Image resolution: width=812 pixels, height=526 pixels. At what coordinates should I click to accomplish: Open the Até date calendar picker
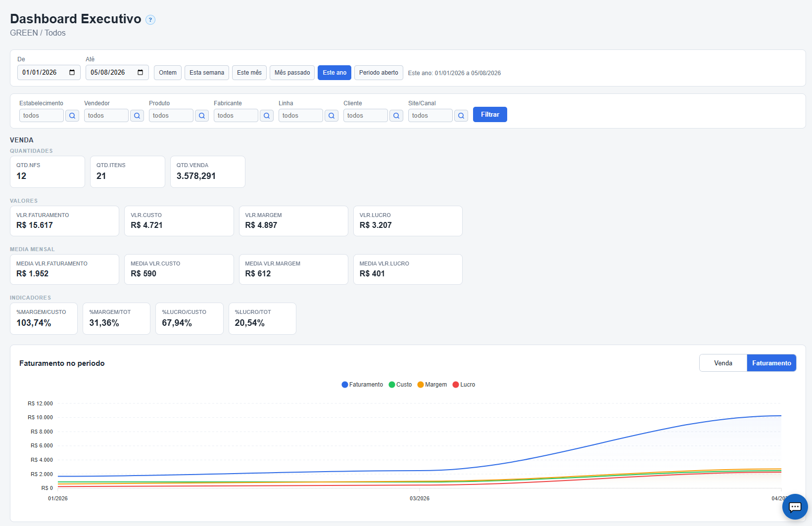point(141,73)
